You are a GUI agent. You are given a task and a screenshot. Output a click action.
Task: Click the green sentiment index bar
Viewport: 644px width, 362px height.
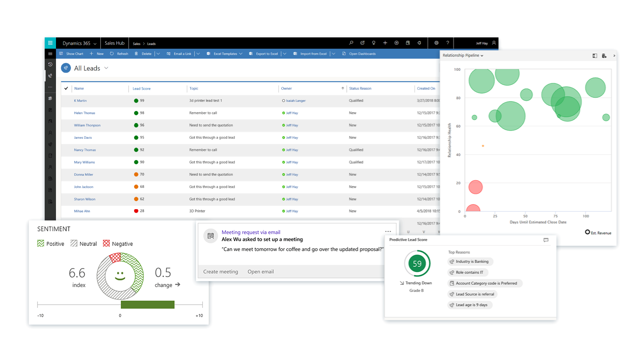pos(147,304)
